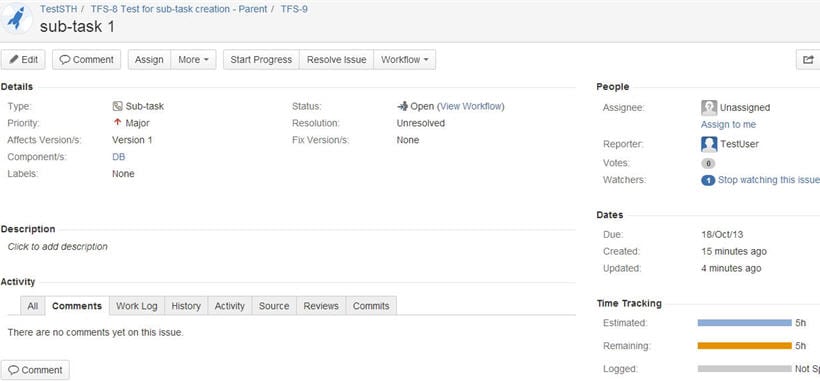Click Resolve Issue button
The width and height of the screenshot is (820, 382).
tap(336, 60)
